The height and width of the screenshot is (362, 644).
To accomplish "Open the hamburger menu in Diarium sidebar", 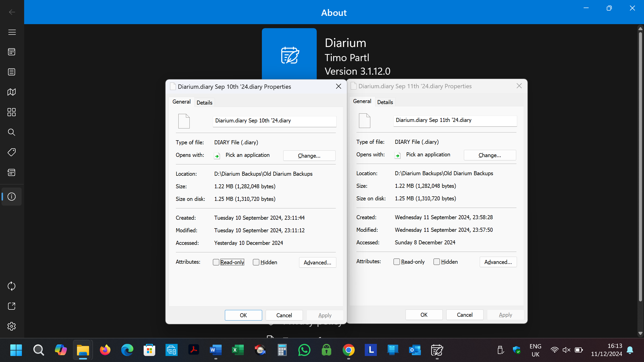I will coord(12,32).
